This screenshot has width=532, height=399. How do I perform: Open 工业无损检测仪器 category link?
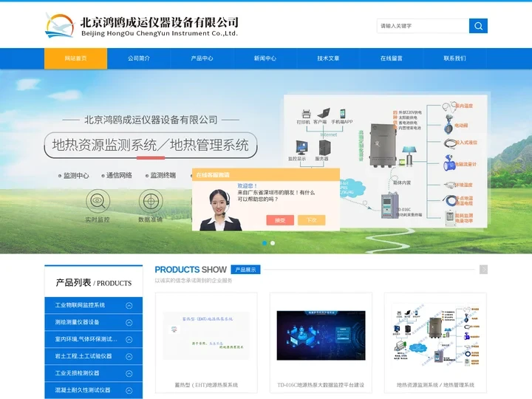(x=77, y=373)
